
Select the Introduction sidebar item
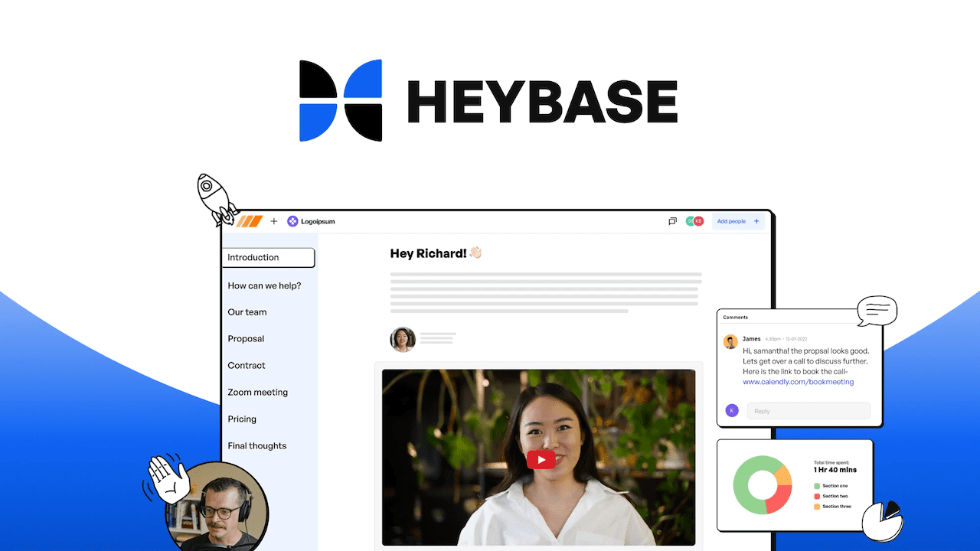click(269, 258)
